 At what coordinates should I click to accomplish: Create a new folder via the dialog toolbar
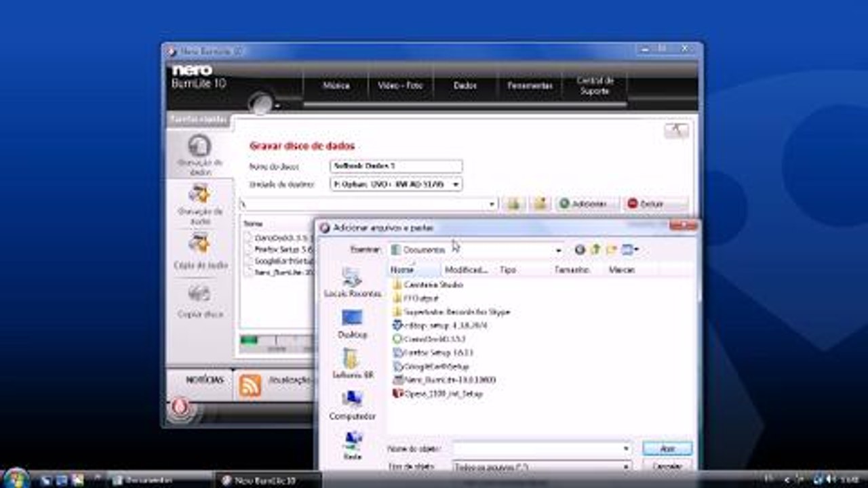tap(612, 249)
